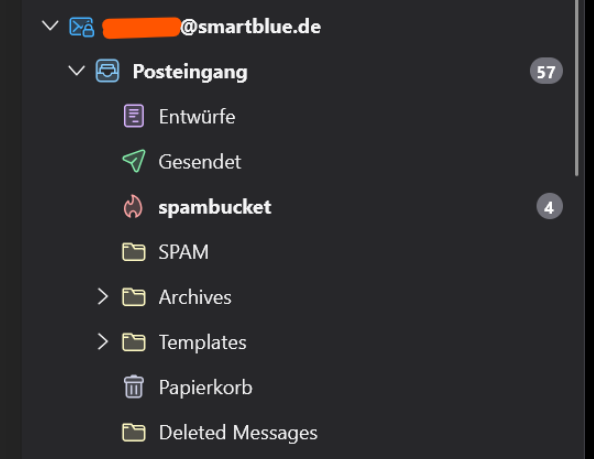Click the Papierkorb trash can icon
The height and width of the screenshot is (459, 594).
(x=134, y=387)
